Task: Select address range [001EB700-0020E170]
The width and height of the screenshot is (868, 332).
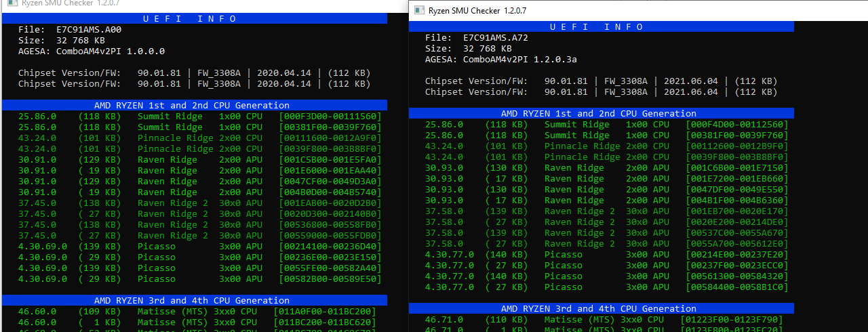Action: [x=737, y=211]
